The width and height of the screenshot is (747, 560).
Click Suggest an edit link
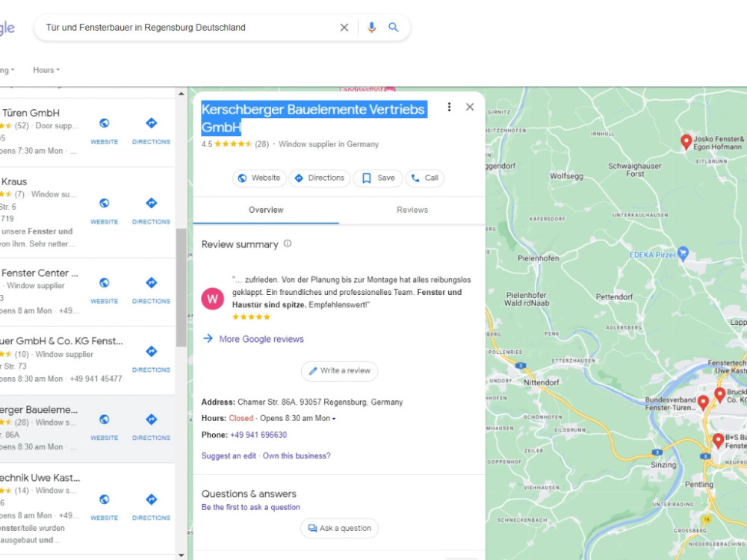click(x=229, y=455)
